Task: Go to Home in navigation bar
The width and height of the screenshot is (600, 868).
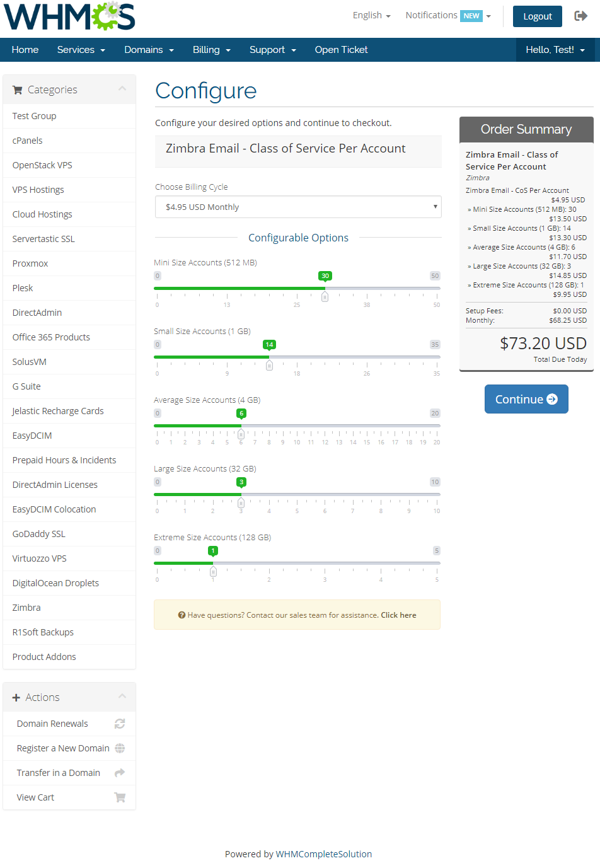Action: (25, 50)
